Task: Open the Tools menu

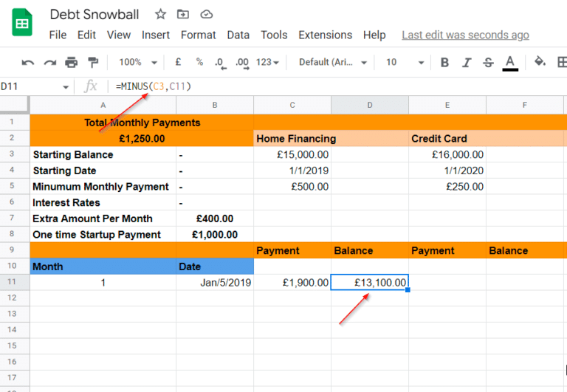Action: pos(274,35)
